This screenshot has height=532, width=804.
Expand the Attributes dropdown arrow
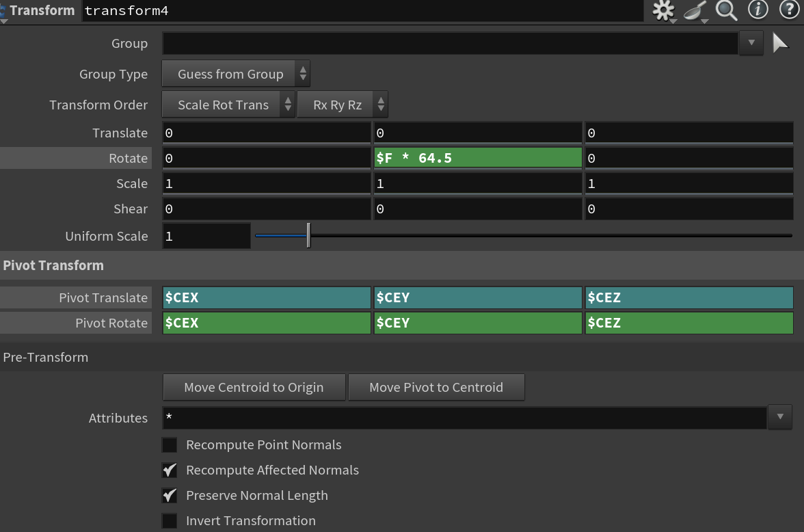[780, 416]
